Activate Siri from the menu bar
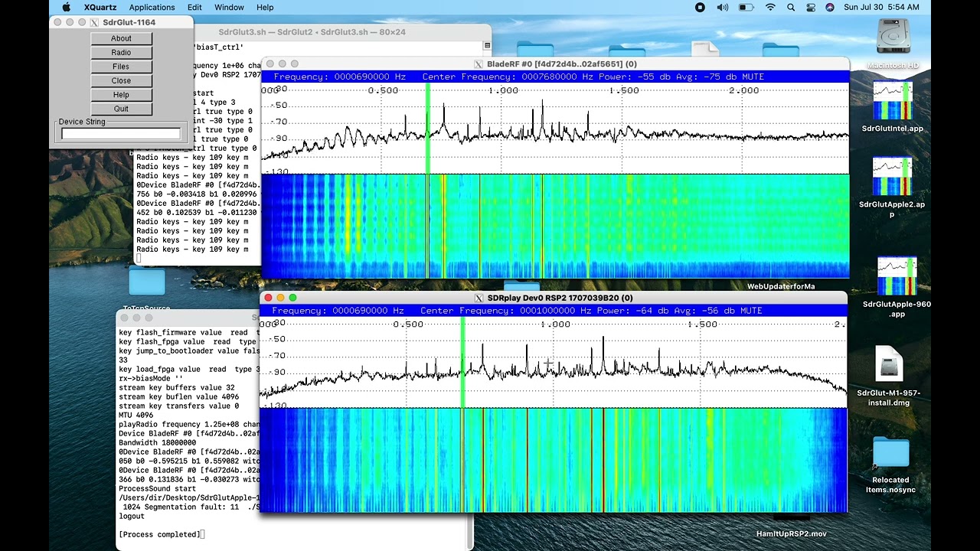The height and width of the screenshot is (551, 980). pyautogui.click(x=830, y=7)
